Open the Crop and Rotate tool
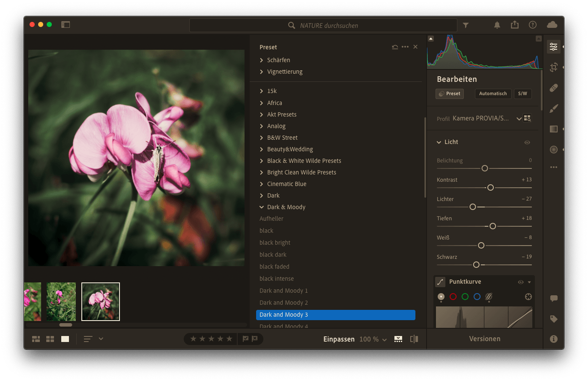 tap(554, 67)
